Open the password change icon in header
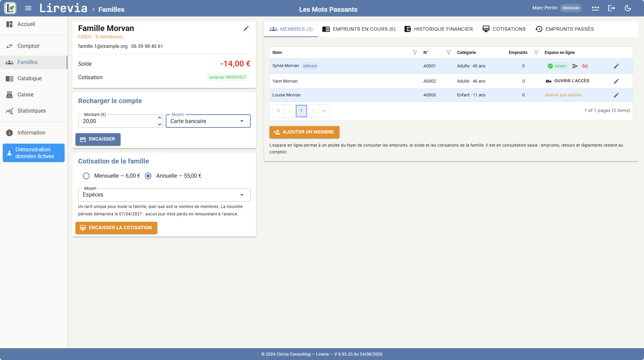Viewport: 644px width, 360px height. click(x=595, y=8)
